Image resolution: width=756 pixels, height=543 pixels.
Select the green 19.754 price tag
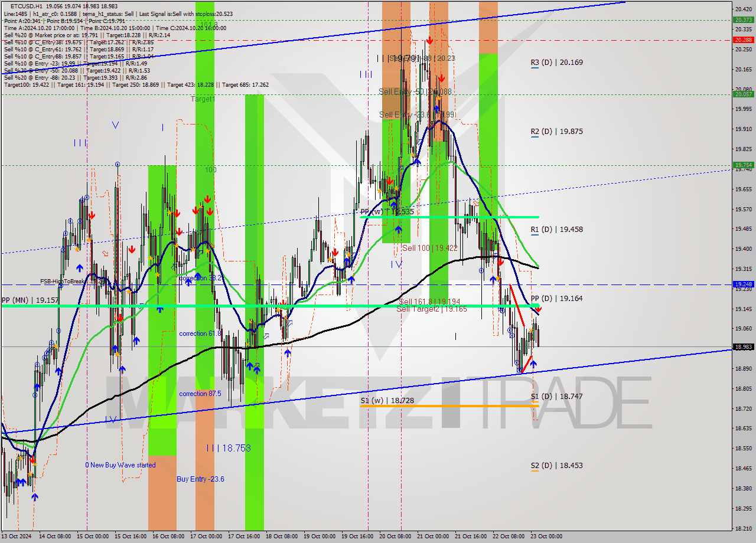point(743,165)
